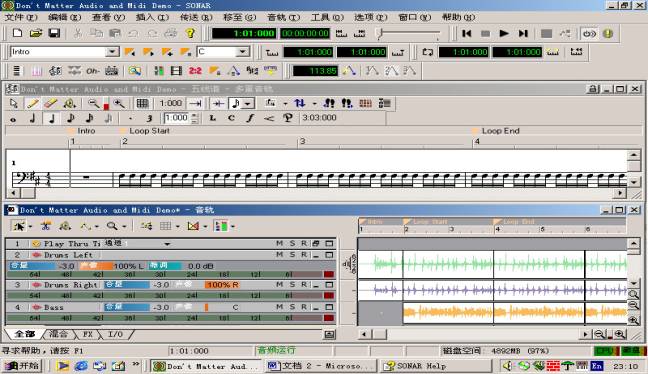This screenshot has width=648, height=374.
Task: Select Lyric tool labeled L
Action: pos(212,118)
